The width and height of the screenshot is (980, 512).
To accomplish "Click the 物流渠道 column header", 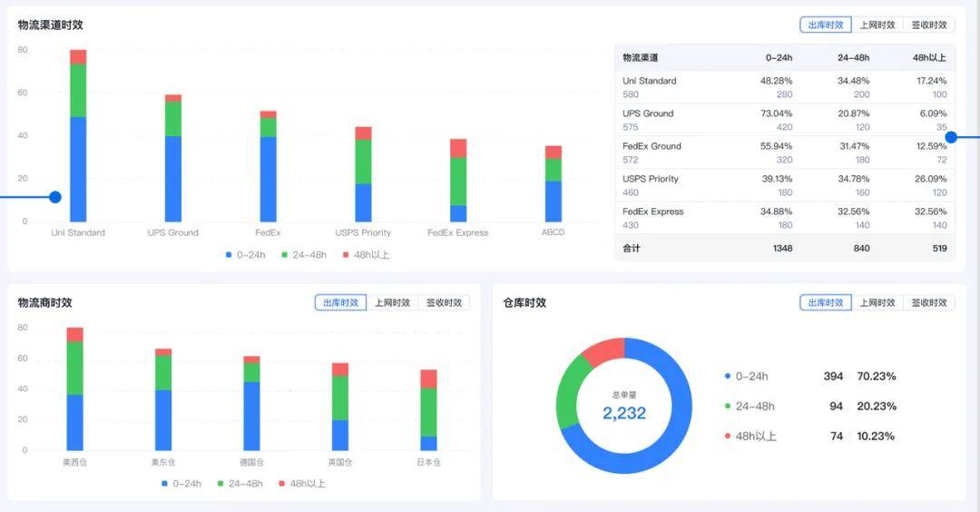I will (640, 57).
